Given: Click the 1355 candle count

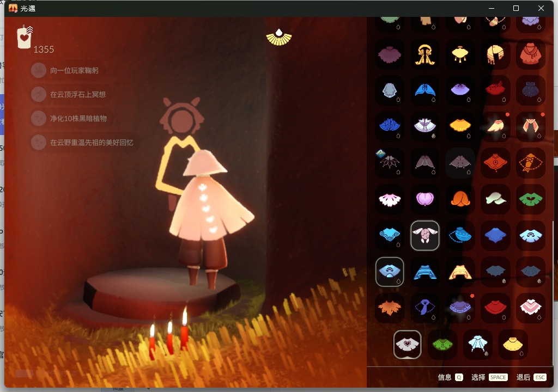Looking at the screenshot, I should pyautogui.click(x=44, y=50).
